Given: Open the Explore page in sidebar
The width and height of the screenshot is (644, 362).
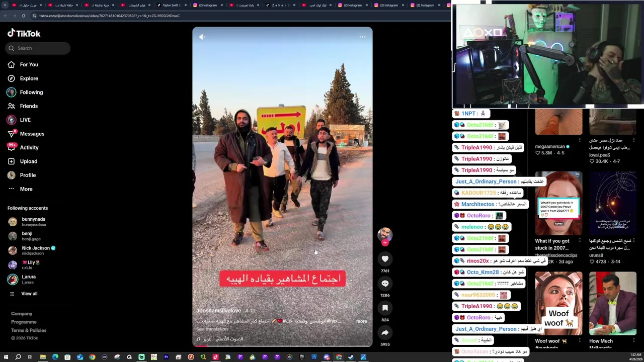Looking at the screenshot, I should 29,78.
